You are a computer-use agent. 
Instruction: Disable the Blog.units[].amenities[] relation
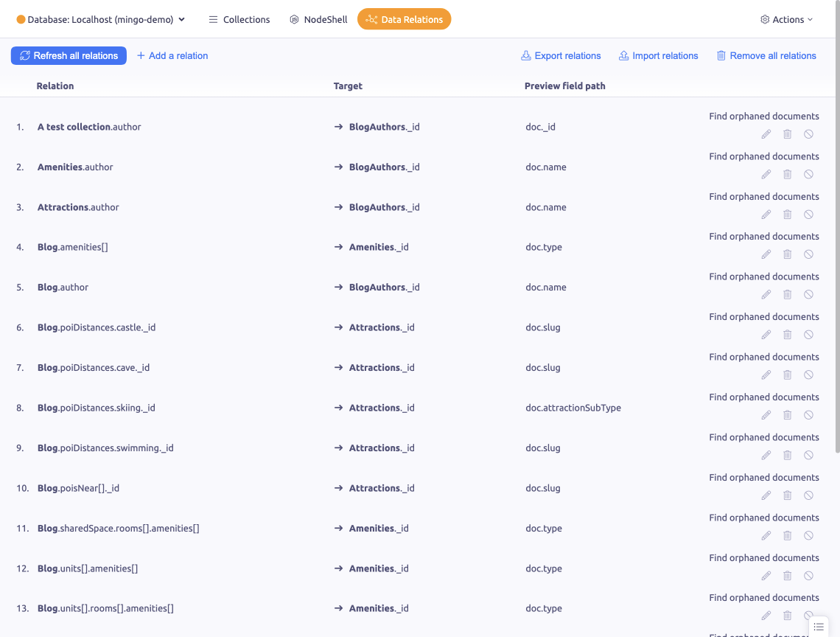point(808,576)
